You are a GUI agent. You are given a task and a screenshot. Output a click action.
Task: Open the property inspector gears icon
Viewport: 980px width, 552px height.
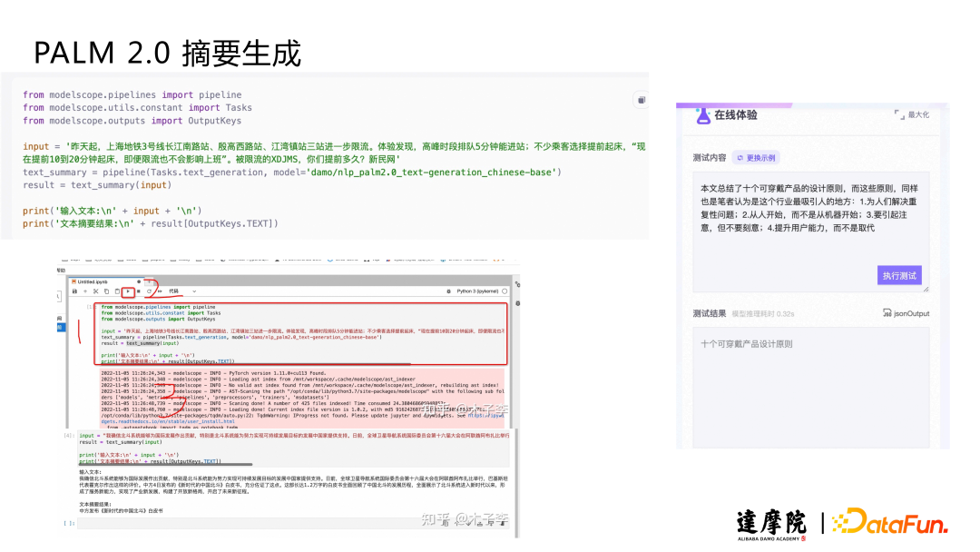tap(517, 284)
